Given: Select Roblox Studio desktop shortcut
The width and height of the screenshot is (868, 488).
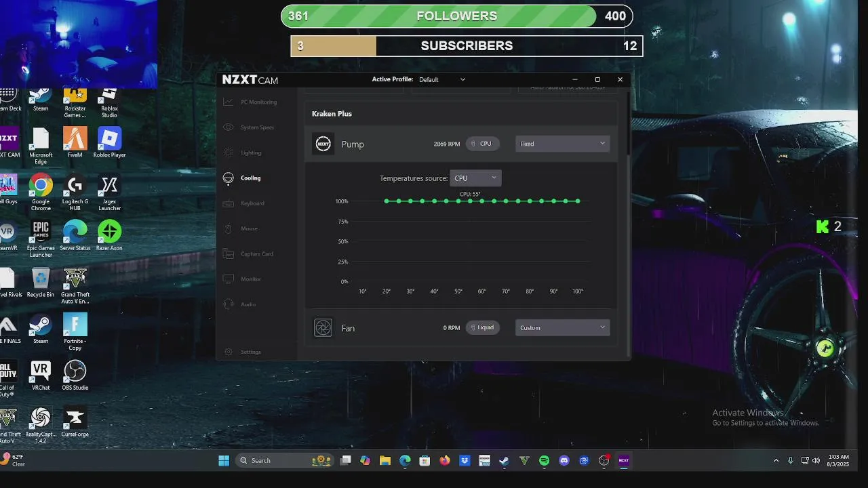Looking at the screenshot, I should pyautogui.click(x=109, y=103).
